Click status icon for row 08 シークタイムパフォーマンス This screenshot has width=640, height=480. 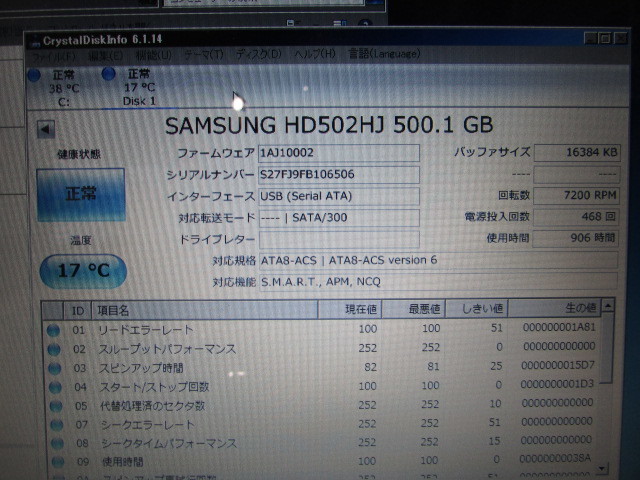57,444
